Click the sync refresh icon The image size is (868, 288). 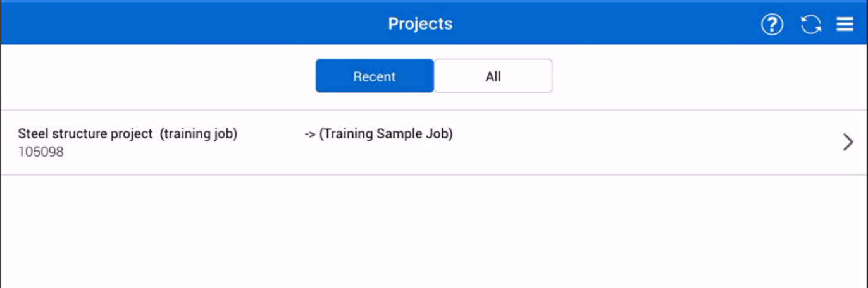810,25
